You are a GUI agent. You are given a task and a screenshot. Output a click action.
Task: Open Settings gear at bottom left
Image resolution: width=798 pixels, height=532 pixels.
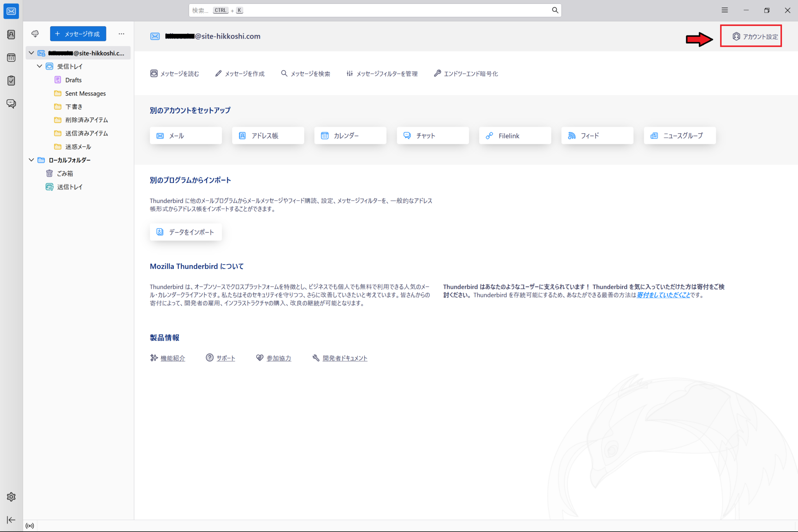pyautogui.click(x=11, y=497)
